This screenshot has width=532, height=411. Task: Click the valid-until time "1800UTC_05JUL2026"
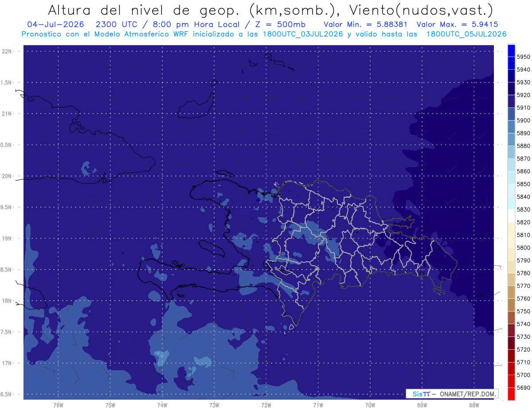click(x=466, y=34)
